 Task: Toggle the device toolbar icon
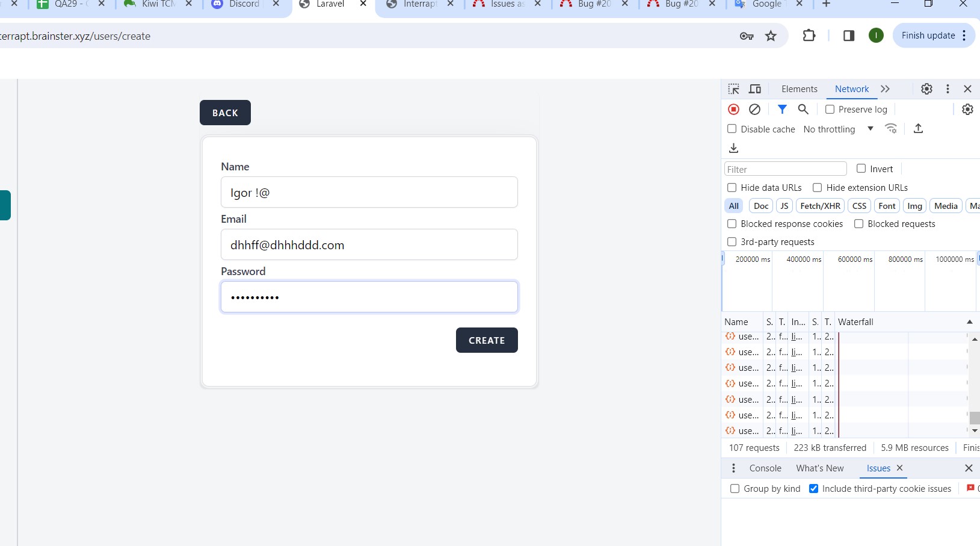755,89
